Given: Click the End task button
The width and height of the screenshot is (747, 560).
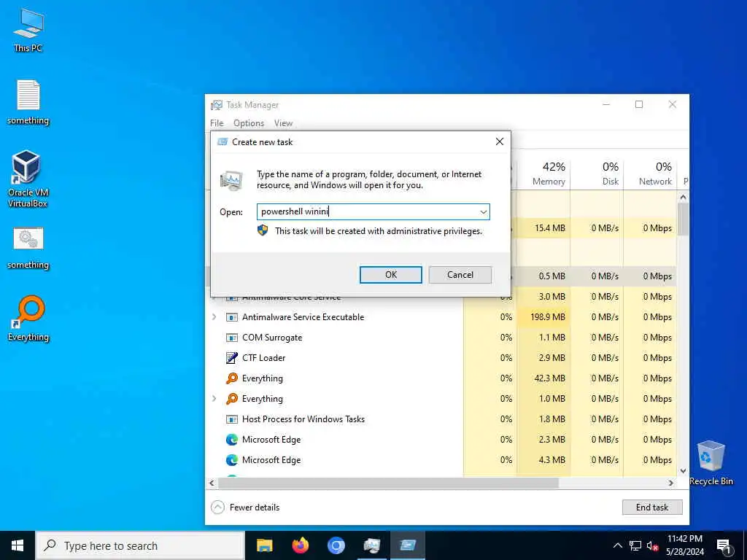Looking at the screenshot, I should (652, 507).
